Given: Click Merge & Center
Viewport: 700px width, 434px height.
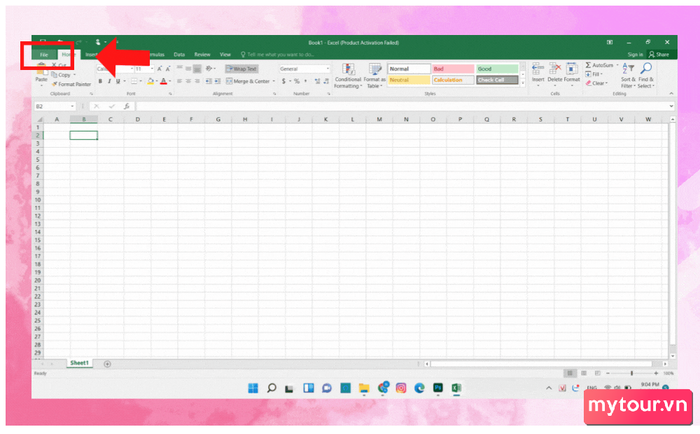Looking at the screenshot, I should [248, 81].
